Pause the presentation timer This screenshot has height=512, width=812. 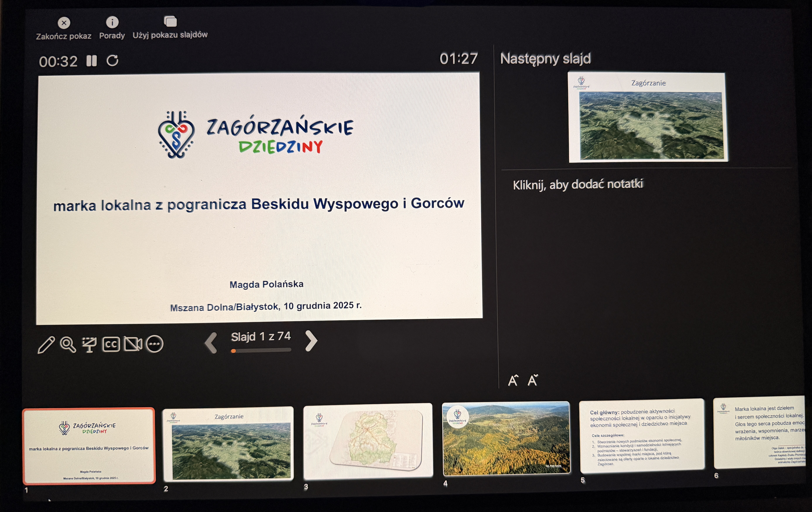[x=91, y=61]
